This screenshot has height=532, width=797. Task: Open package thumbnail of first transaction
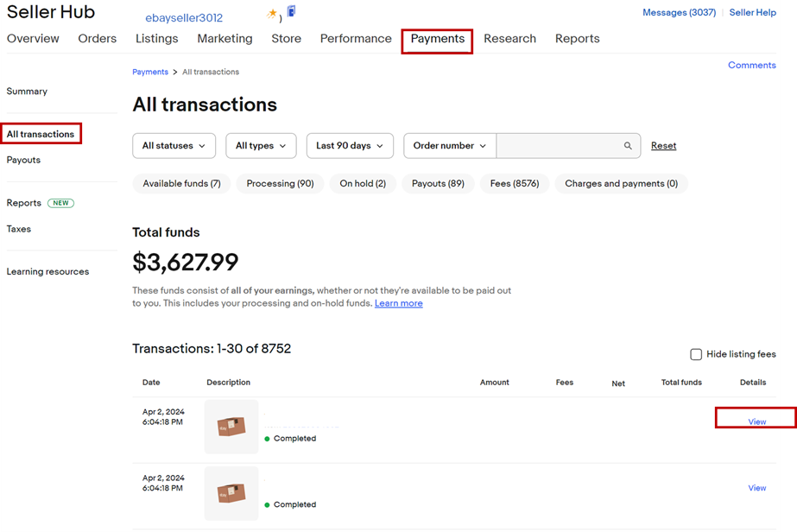231,427
